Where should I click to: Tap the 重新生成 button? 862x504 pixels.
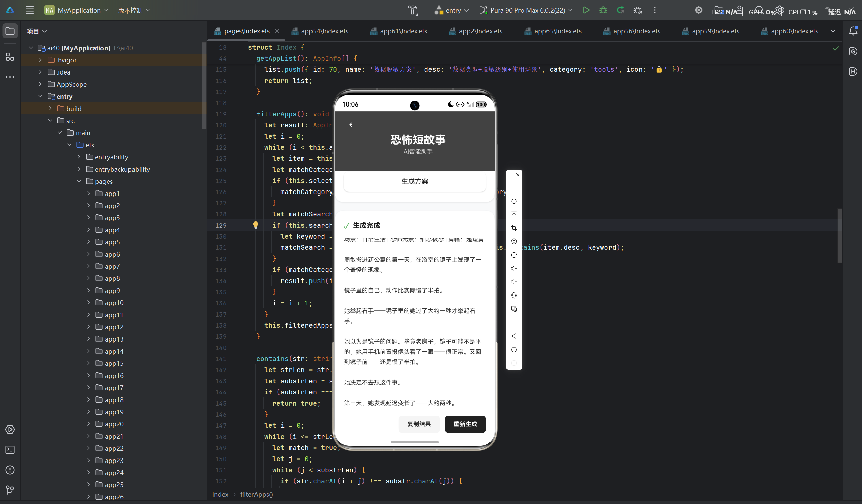click(x=465, y=424)
